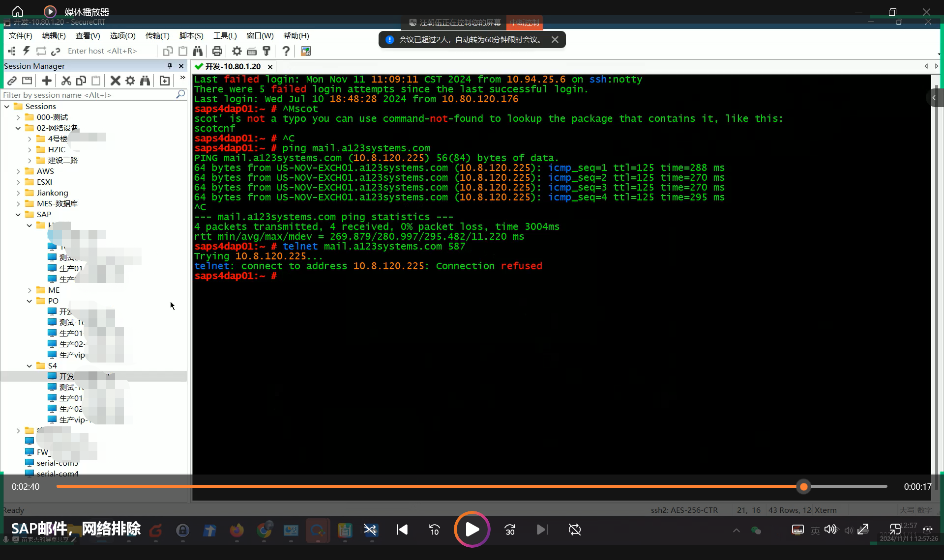
Task: Show more Session Manager toolbar items chevron
Action: [182, 78]
